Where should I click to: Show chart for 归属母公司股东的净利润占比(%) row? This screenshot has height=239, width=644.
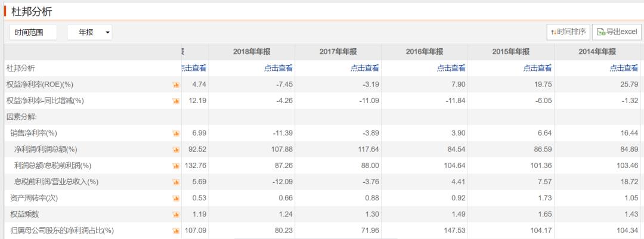click(176, 230)
